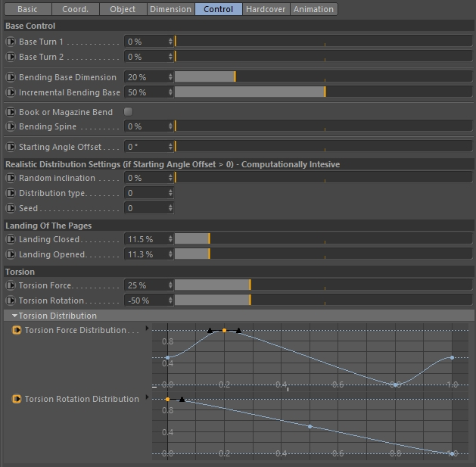Click keyframe icon beside Random inclination
Screen dimensions: 476x467
coord(11,178)
